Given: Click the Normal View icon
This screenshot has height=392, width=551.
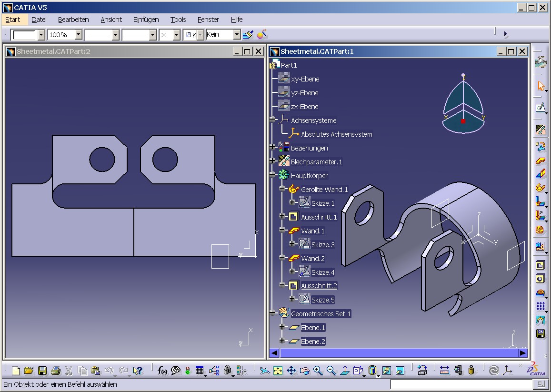Looking at the screenshot, I should coord(345,370).
